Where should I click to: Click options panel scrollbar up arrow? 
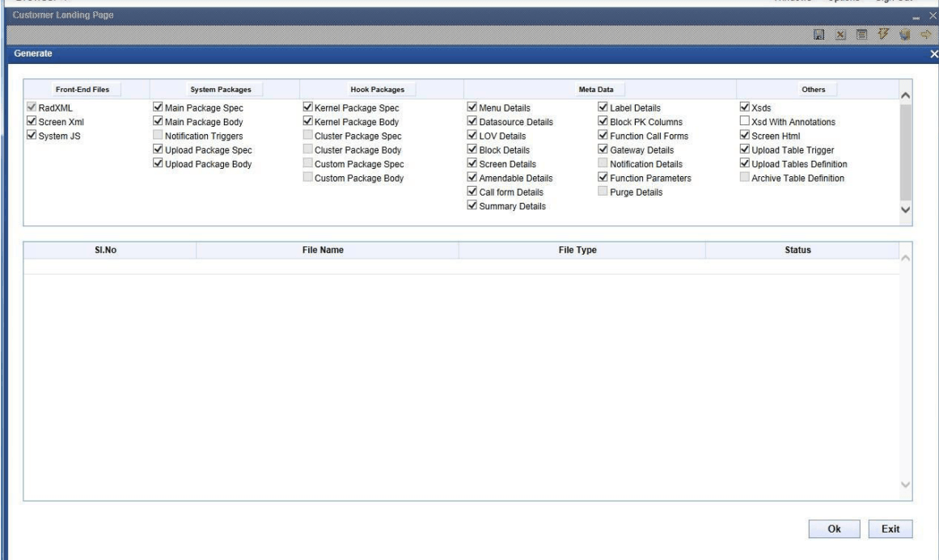906,95
